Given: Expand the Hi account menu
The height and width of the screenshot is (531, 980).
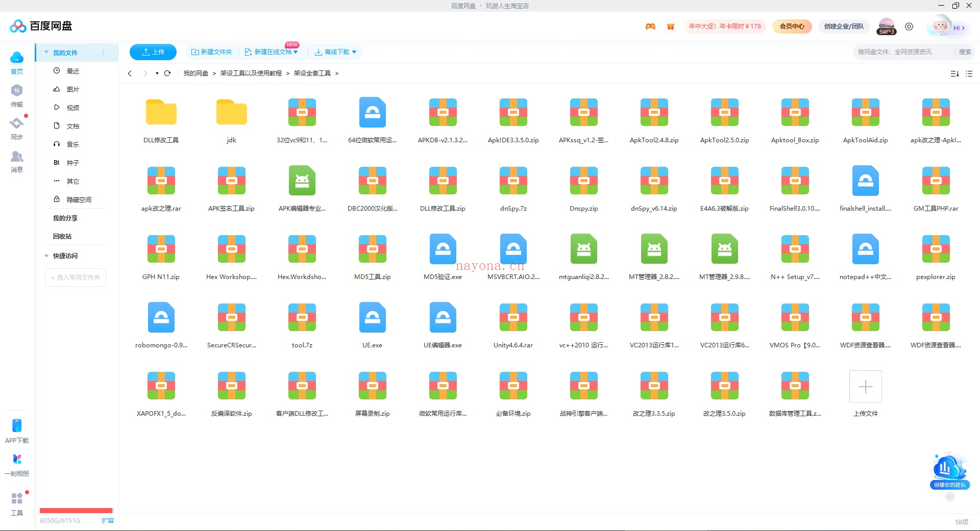Looking at the screenshot, I should [960, 28].
